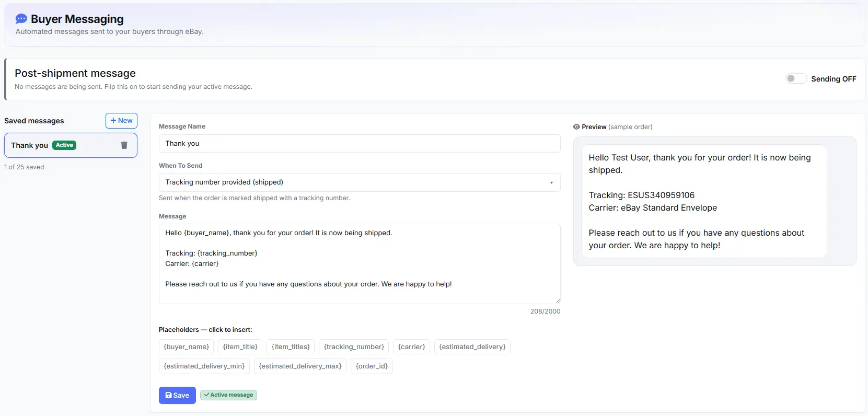The height and width of the screenshot is (416, 868).
Task: Insert the {buyer_name} placeholder
Action: pyautogui.click(x=186, y=347)
